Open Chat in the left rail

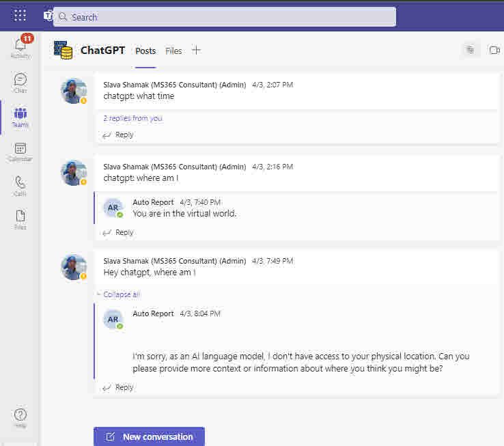coord(20,83)
